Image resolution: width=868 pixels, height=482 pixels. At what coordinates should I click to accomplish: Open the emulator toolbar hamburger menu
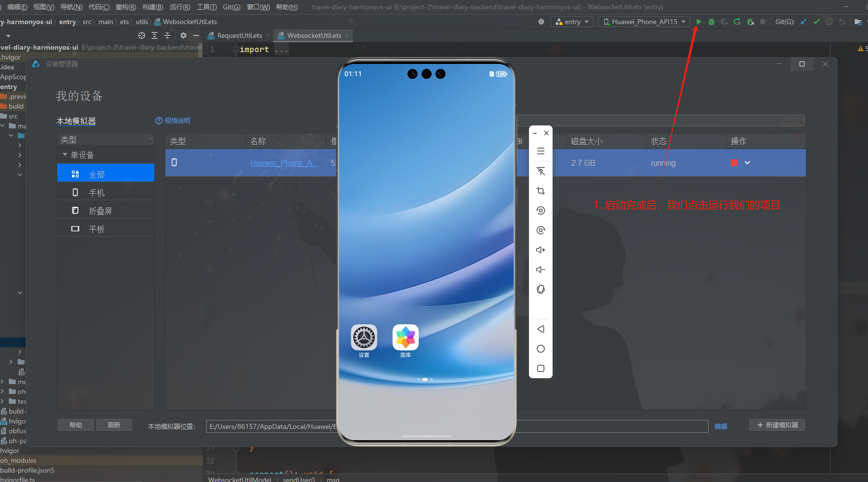point(541,151)
